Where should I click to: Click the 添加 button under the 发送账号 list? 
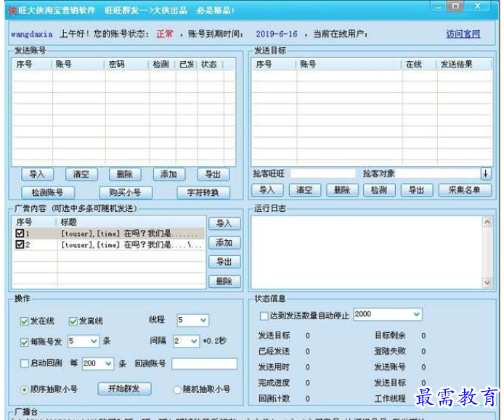[x=169, y=174]
